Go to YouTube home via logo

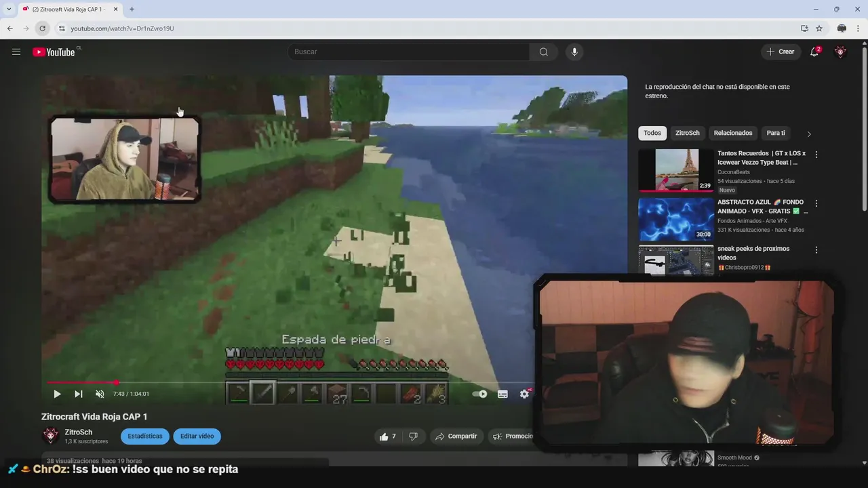54,52
